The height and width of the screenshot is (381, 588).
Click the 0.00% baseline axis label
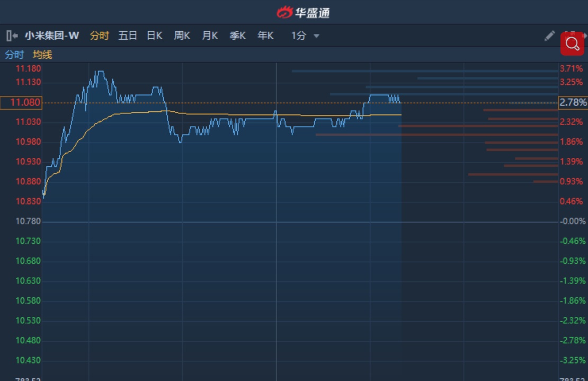pos(573,221)
